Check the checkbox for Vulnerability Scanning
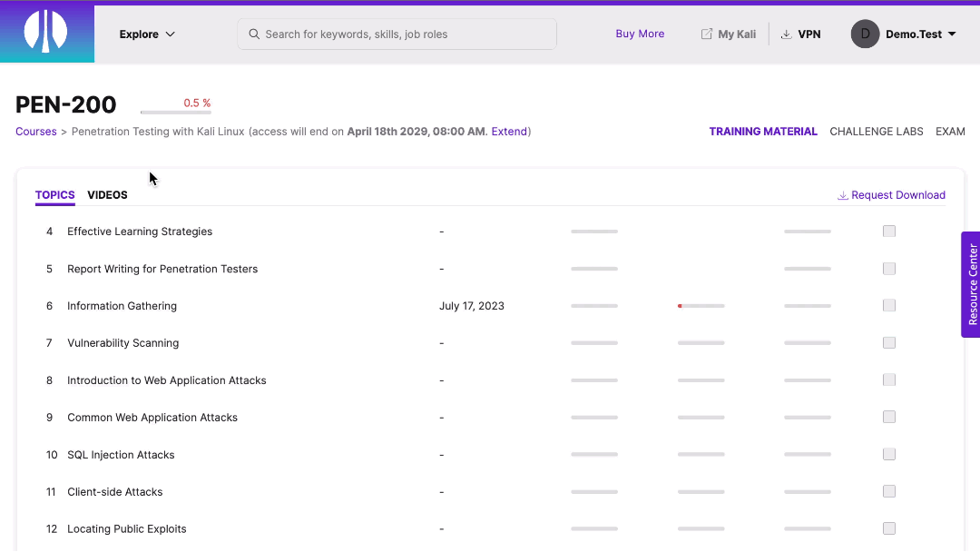 point(888,342)
